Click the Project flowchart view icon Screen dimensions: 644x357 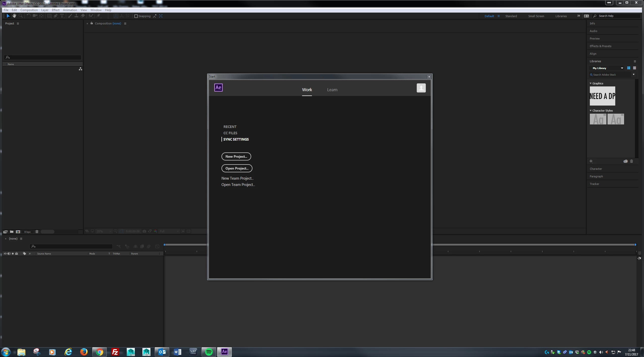click(x=80, y=69)
